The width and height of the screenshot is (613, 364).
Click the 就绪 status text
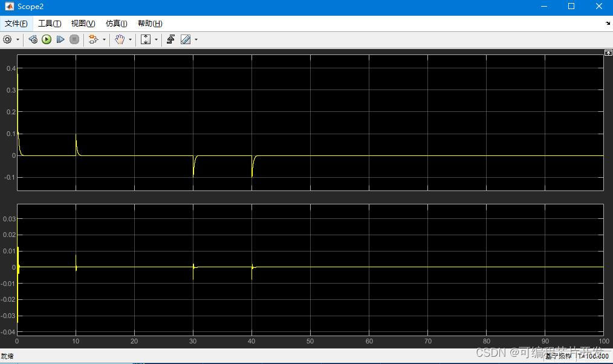7,356
